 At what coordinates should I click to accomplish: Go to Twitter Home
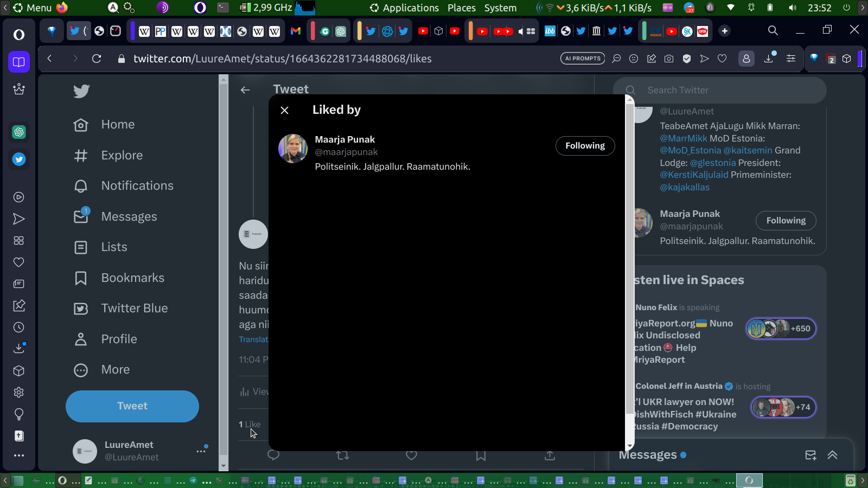coord(104,125)
